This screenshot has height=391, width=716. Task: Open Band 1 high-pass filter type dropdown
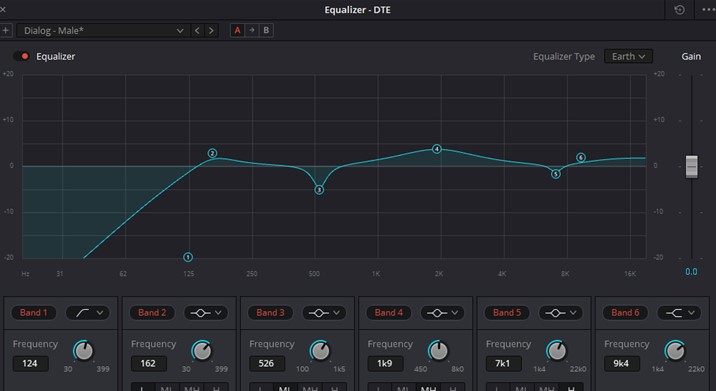(x=88, y=312)
